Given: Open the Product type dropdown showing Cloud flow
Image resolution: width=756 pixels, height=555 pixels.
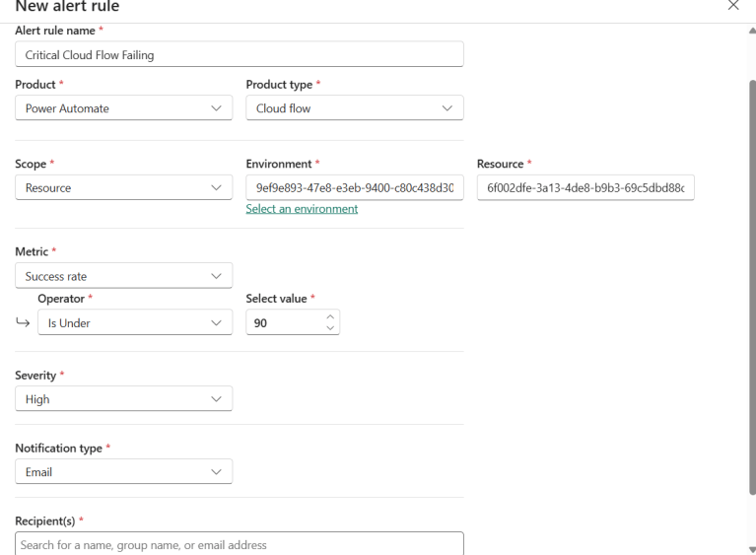Looking at the screenshot, I should click(x=355, y=108).
